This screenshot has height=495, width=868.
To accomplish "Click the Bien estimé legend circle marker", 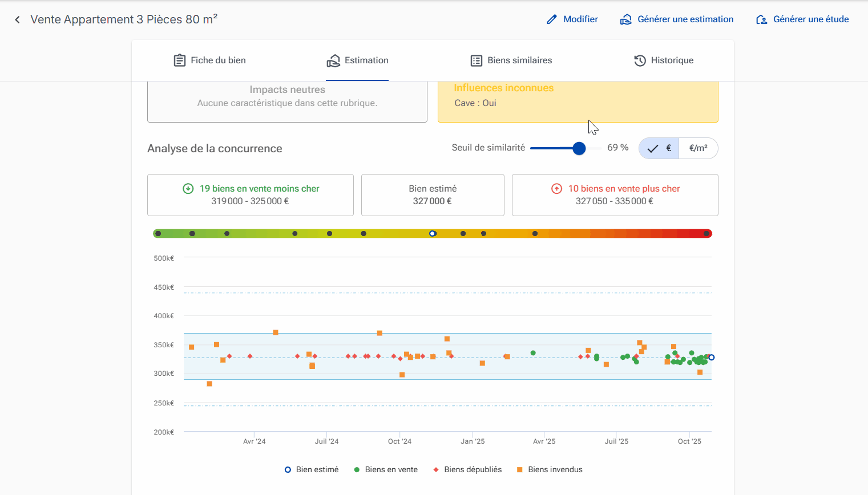I will 288,469.
